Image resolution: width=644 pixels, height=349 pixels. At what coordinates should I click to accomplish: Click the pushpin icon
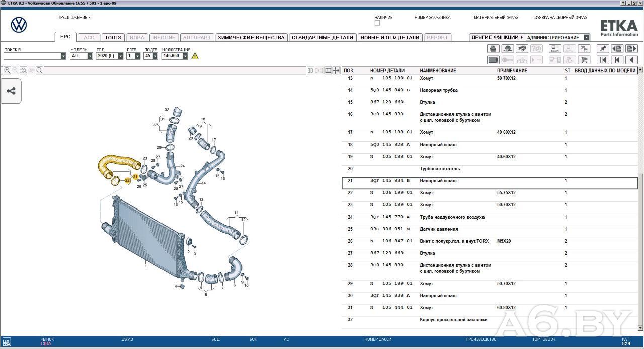pyautogui.click(x=602, y=49)
